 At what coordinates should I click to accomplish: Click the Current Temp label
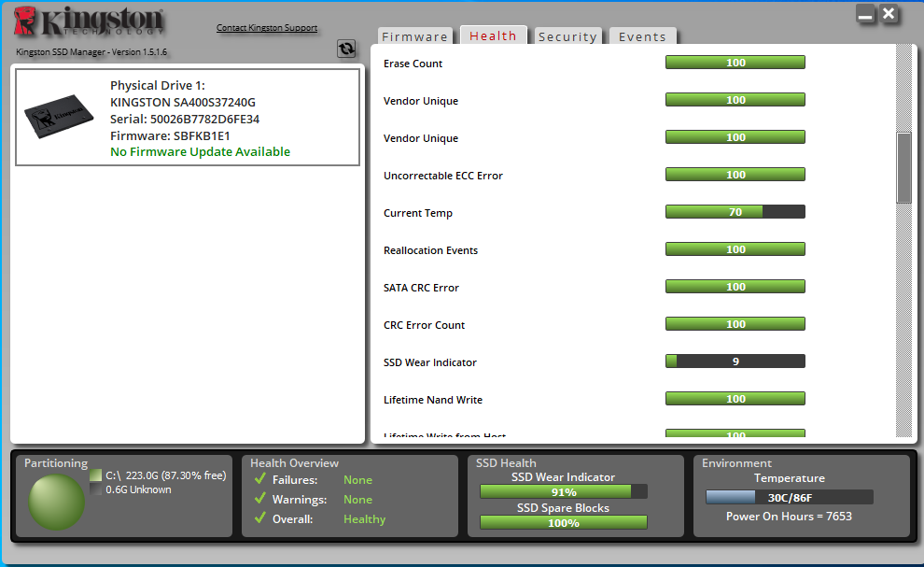pos(418,214)
